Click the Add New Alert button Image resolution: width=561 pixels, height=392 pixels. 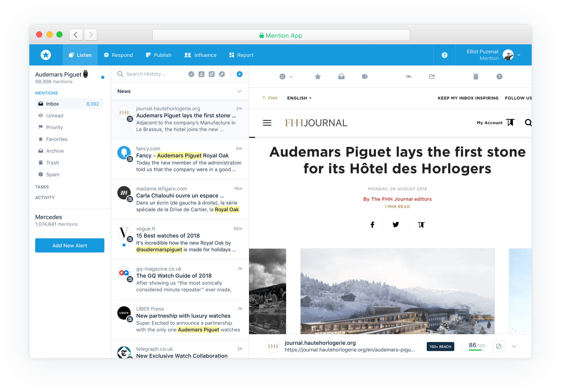[69, 245]
